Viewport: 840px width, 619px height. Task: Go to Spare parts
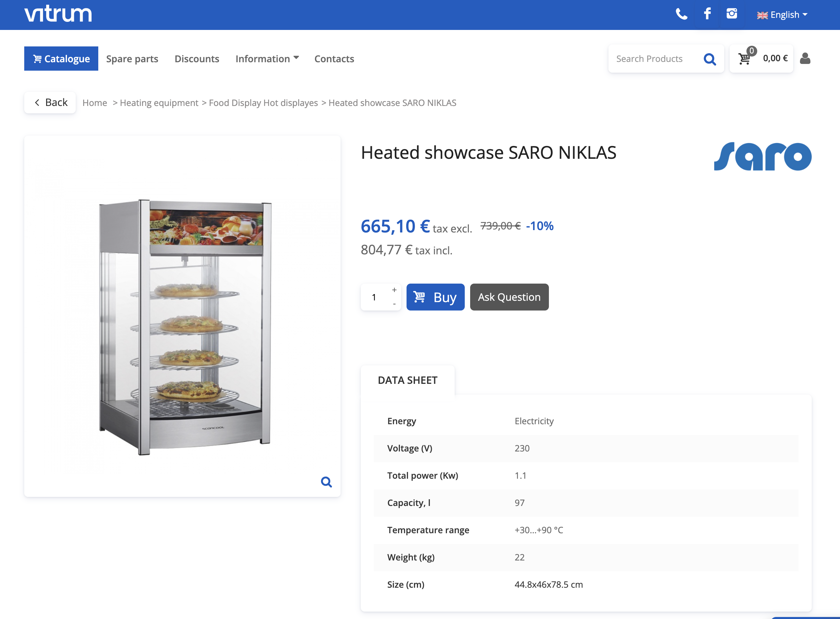point(132,59)
